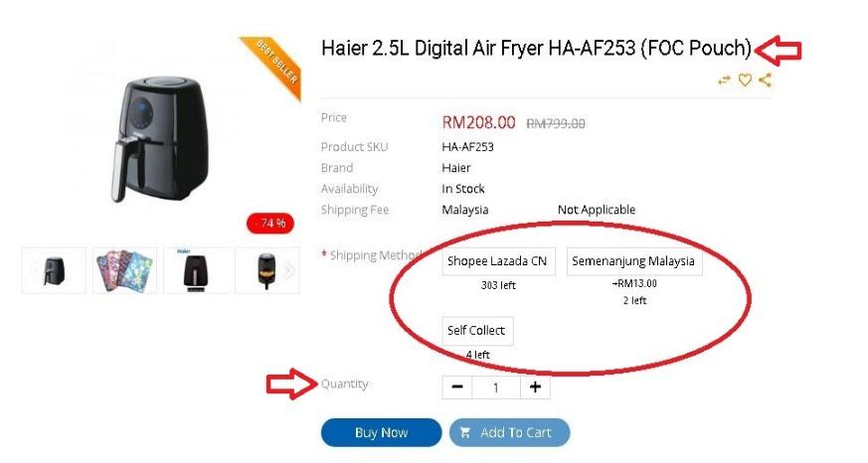The height and width of the screenshot is (463, 868).
Task: Select Semenanjung Malaysia shipping method
Action: click(634, 261)
